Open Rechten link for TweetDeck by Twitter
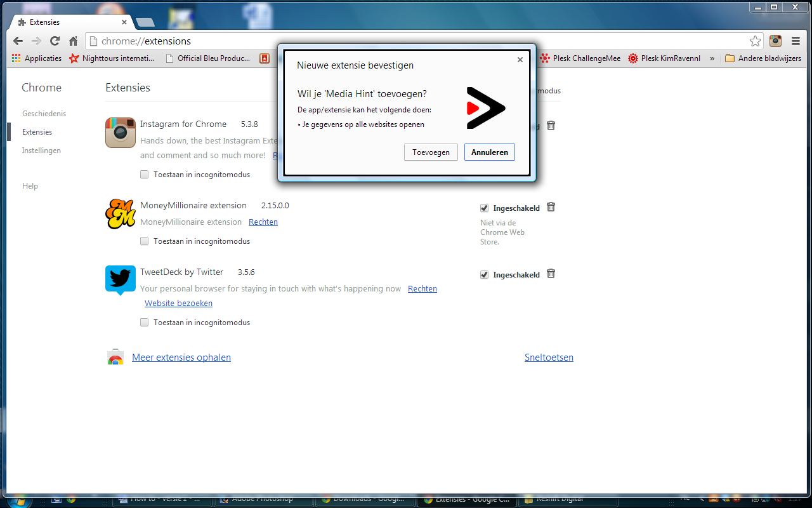The width and height of the screenshot is (812, 508). 422,289
